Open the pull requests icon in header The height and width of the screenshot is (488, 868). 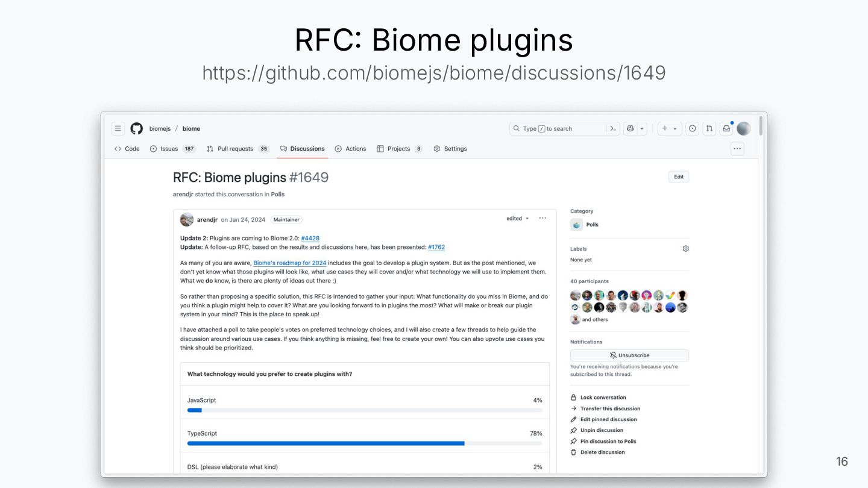709,128
